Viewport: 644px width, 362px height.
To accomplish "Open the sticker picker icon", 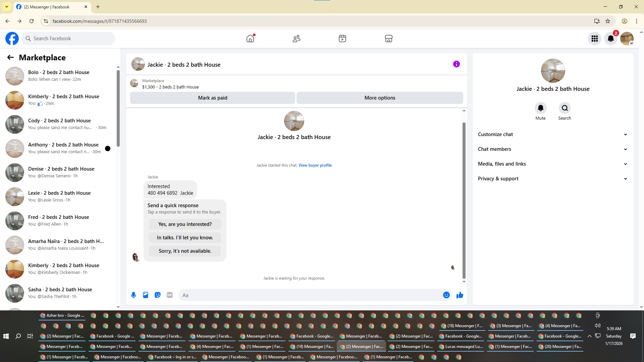I will click(x=158, y=295).
